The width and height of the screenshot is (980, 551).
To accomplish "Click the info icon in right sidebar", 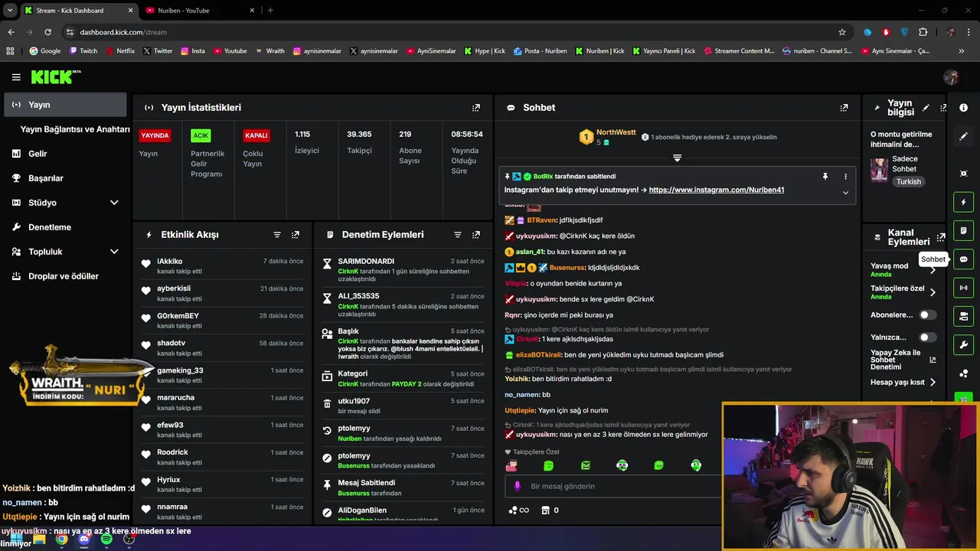I will pos(964,108).
